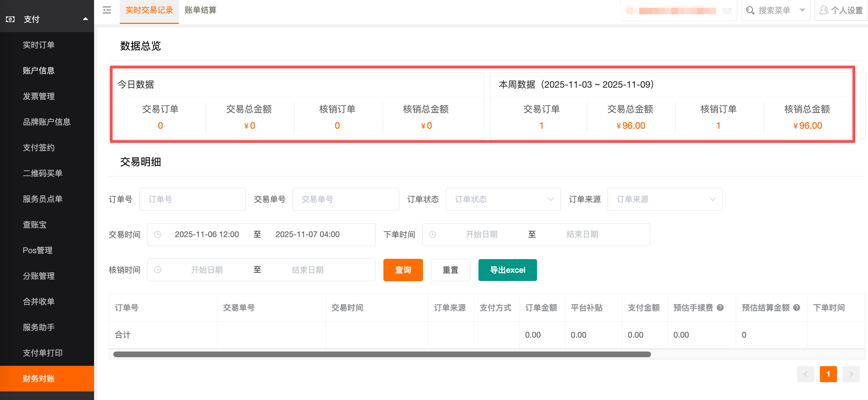Image resolution: width=868 pixels, height=400 pixels.
Task: Select the 实时交易记录 tab
Action: point(149,10)
